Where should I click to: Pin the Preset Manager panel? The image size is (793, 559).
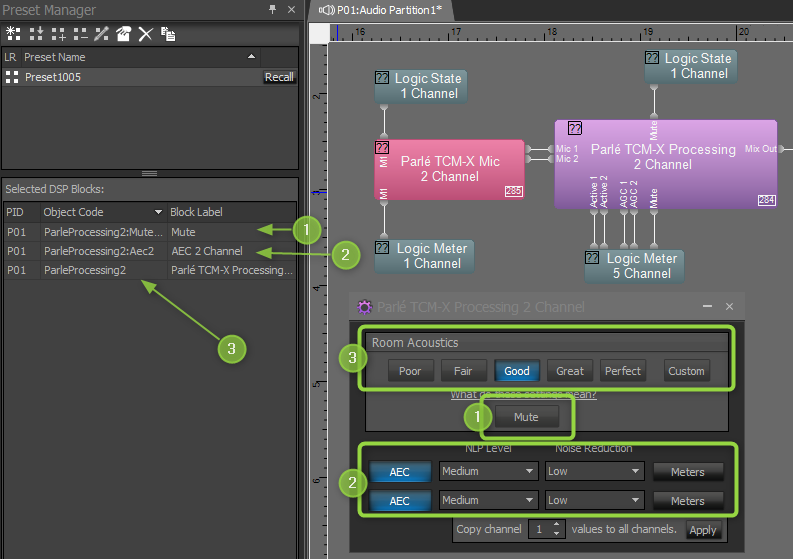273,10
